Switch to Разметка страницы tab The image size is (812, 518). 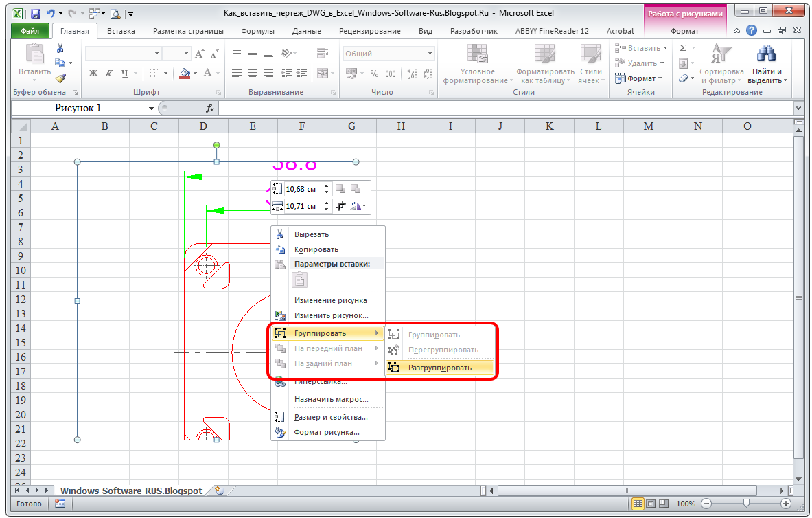[188, 31]
